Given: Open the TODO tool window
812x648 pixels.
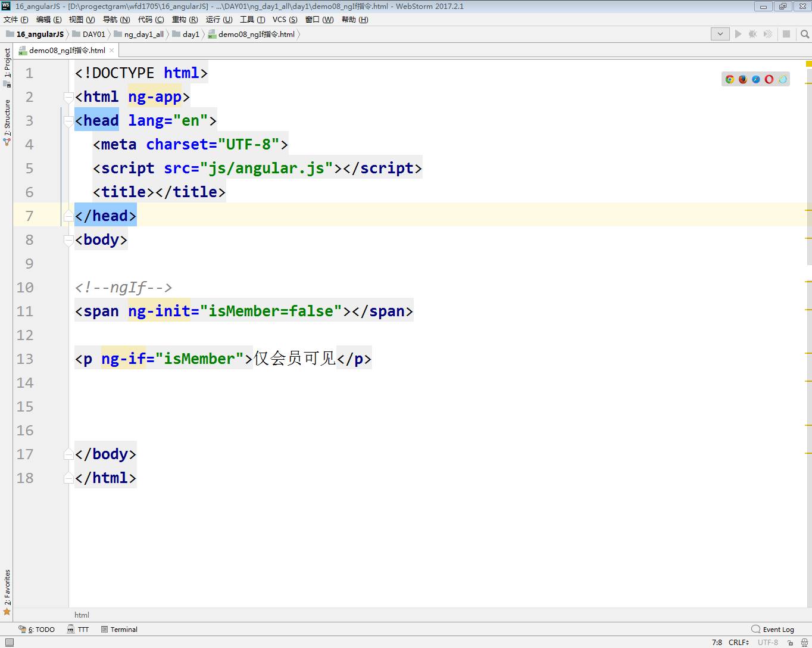Looking at the screenshot, I should click(x=37, y=630).
